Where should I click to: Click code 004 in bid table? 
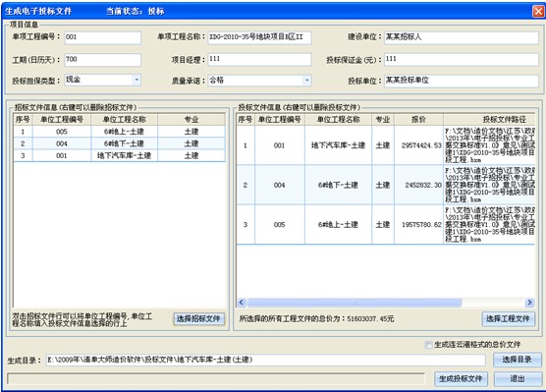coord(279,185)
